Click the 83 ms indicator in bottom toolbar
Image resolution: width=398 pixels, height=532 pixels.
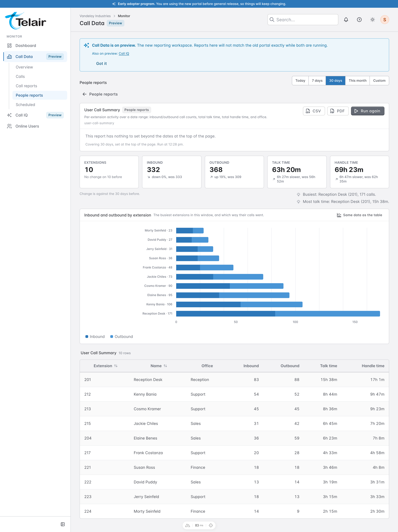click(199, 525)
